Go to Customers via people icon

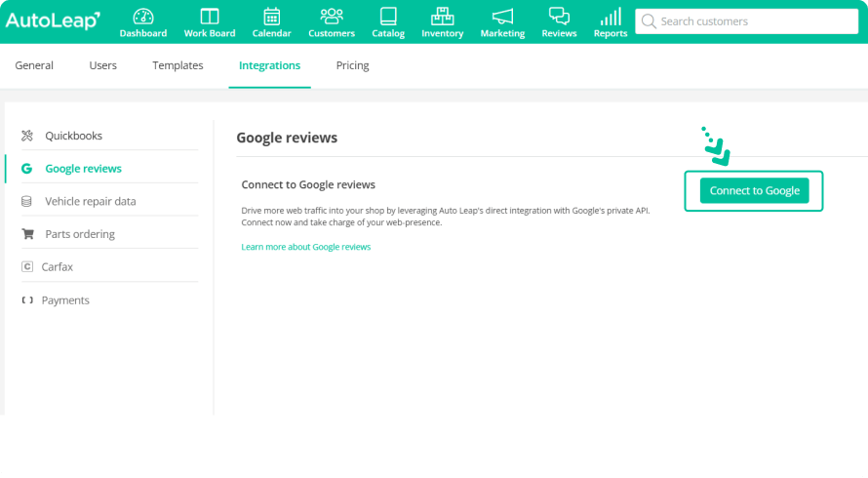332,18
